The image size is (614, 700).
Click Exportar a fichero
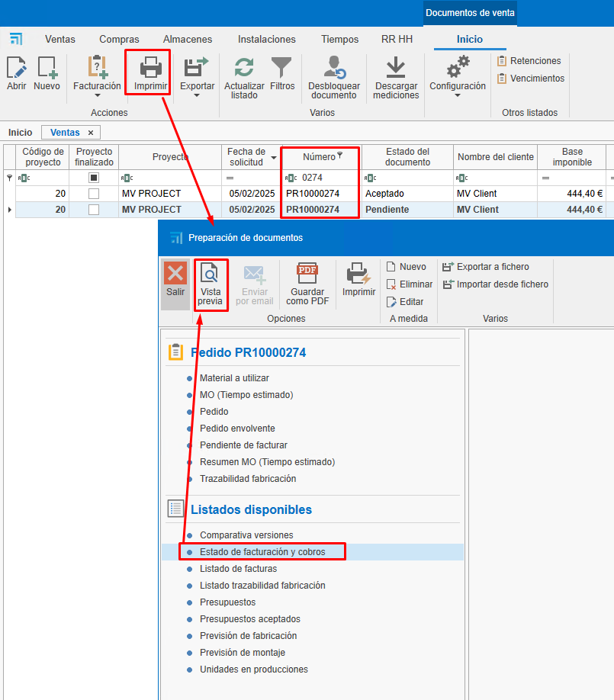click(x=486, y=267)
